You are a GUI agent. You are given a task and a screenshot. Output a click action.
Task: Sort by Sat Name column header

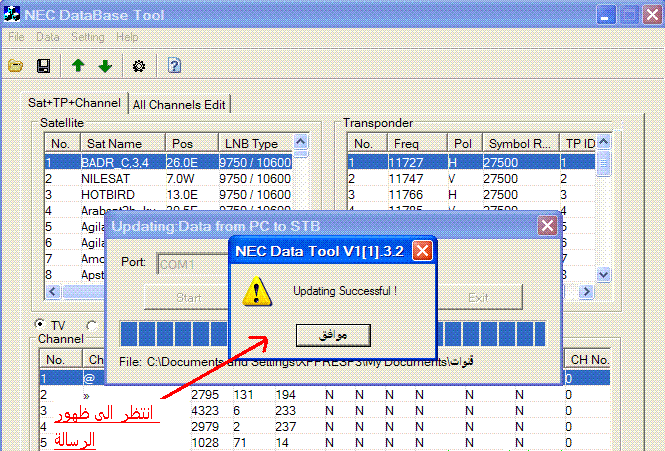tap(123, 144)
